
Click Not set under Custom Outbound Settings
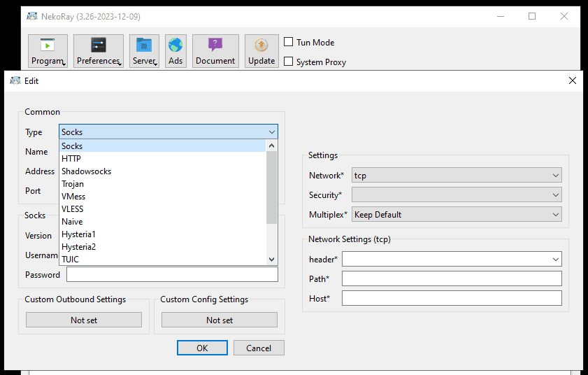tap(84, 320)
